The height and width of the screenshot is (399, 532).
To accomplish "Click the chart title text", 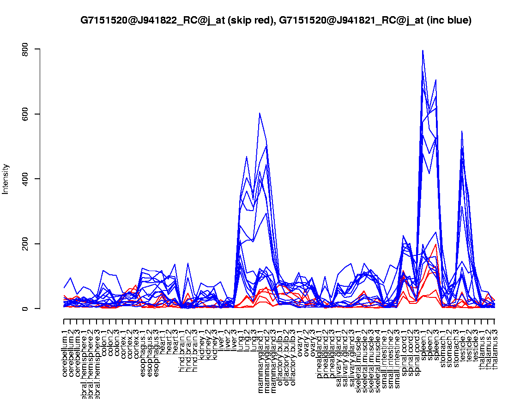I will coord(276,21).
